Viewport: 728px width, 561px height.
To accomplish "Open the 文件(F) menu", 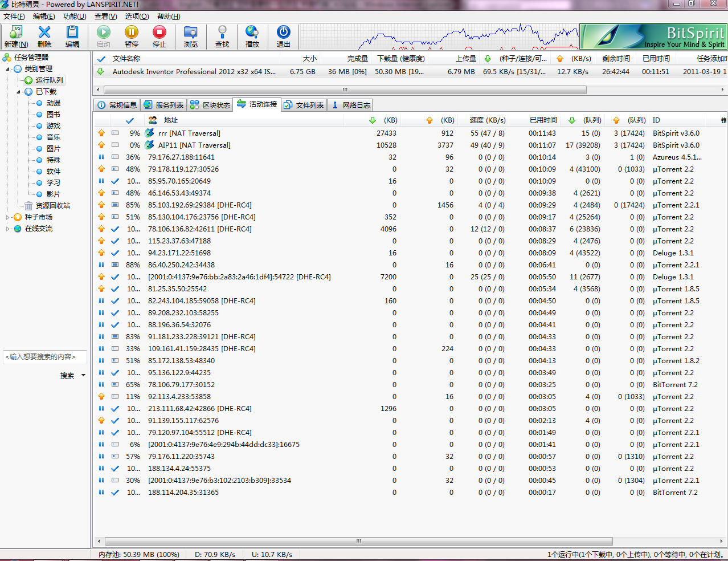I will pos(14,17).
